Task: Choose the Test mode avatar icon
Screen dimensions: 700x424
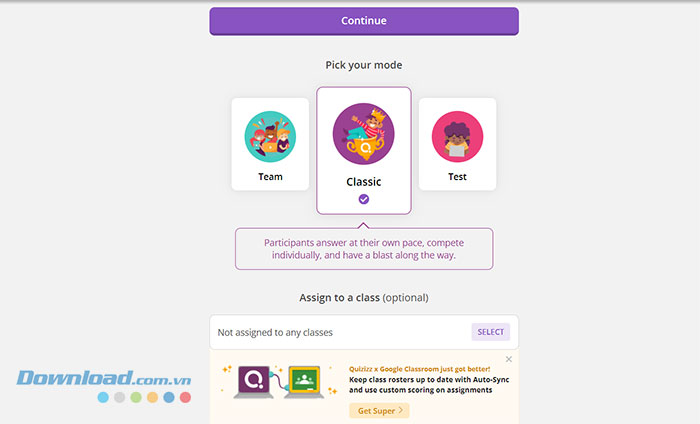Action: [x=457, y=137]
